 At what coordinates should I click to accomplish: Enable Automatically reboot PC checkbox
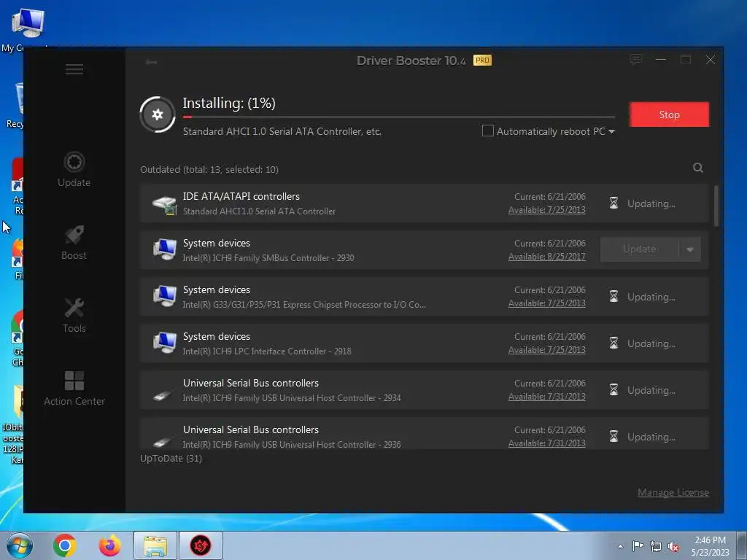488,131
